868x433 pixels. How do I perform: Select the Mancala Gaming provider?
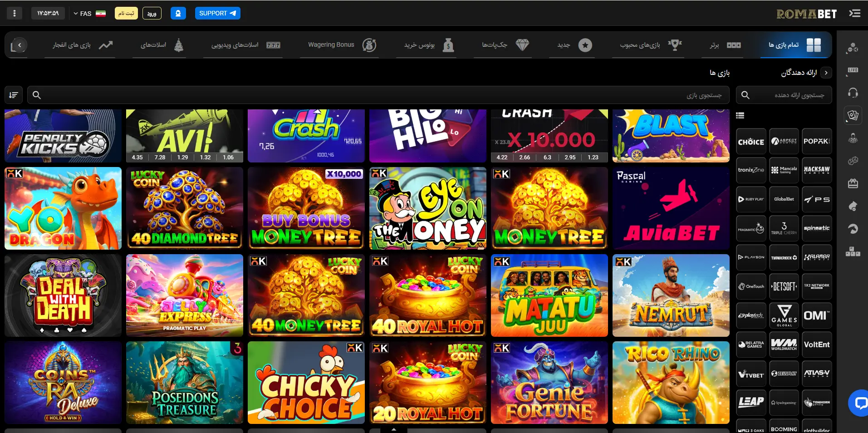pos(784,170)
